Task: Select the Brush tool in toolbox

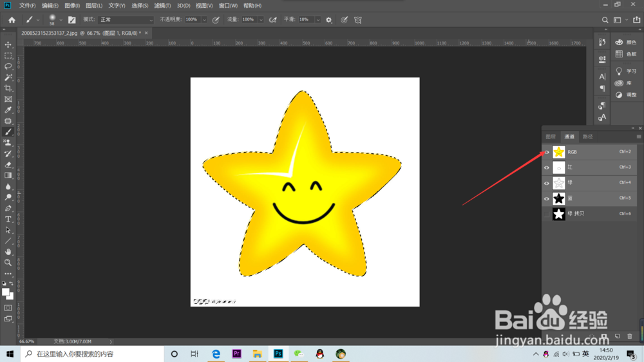Action: coord(8,132)
